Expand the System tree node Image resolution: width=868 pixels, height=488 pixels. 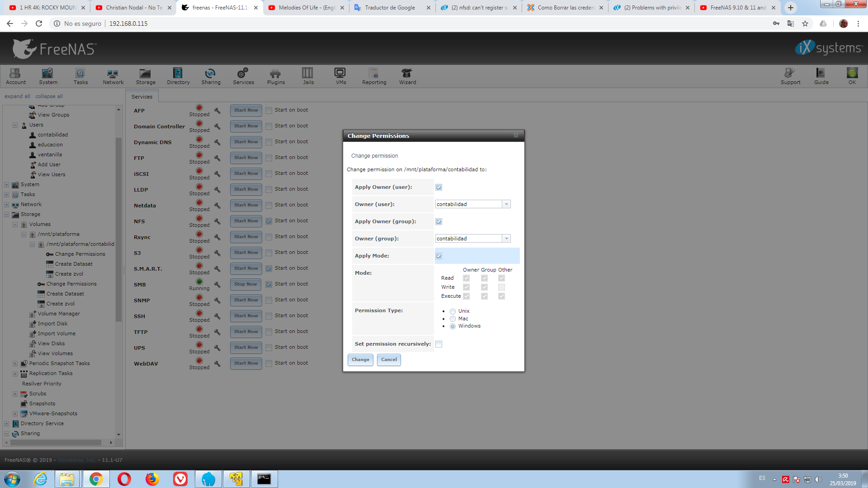pos(6,185)
